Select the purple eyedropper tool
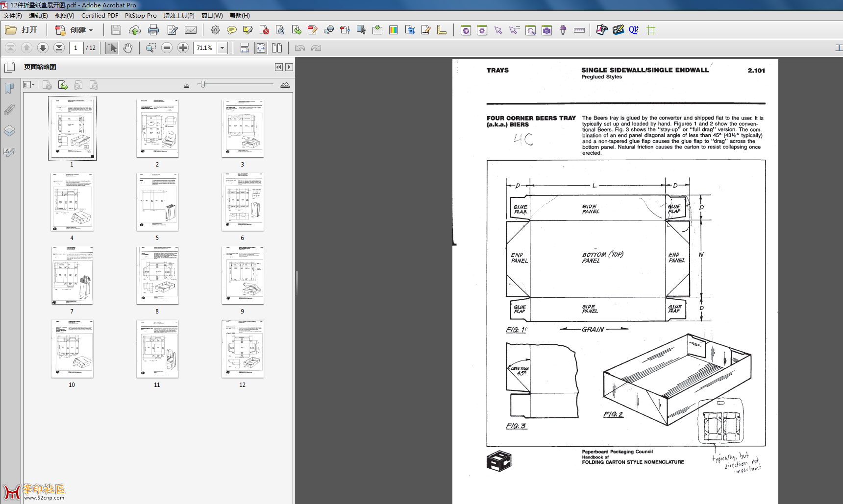 [563, 30]
